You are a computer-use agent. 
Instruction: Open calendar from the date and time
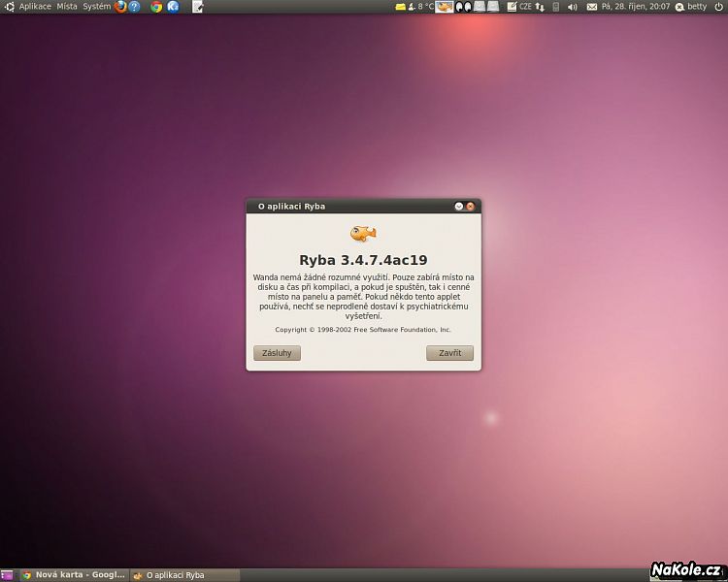636,7
